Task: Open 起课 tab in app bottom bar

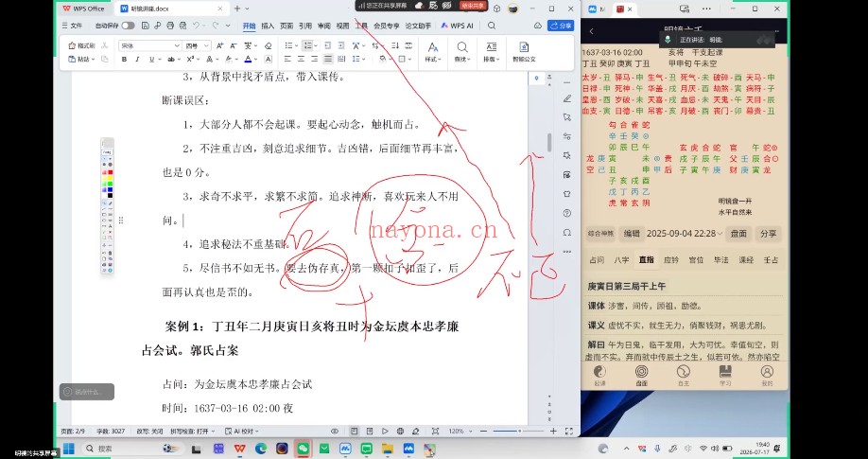Action: click(599, 376)
